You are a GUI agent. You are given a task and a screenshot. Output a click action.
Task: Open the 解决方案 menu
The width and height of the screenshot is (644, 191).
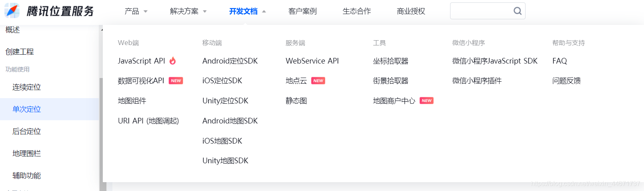[x=184, y=11]
